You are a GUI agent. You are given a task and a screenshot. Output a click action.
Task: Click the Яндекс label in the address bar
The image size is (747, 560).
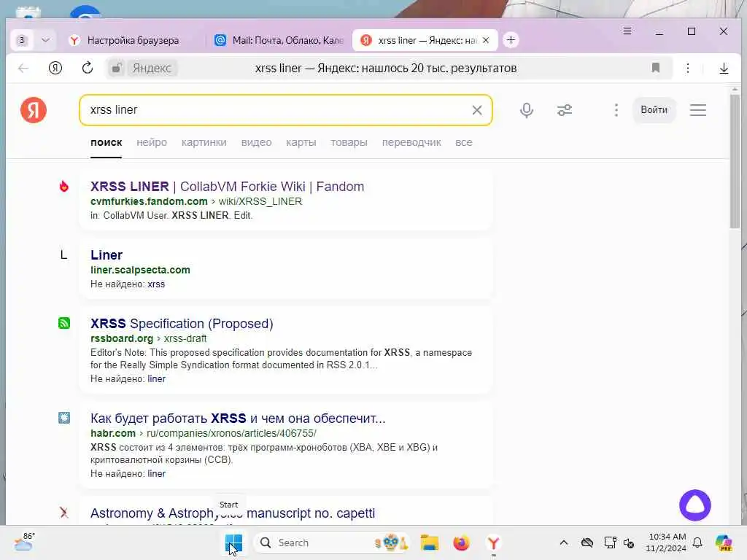[x=152, y=68]
